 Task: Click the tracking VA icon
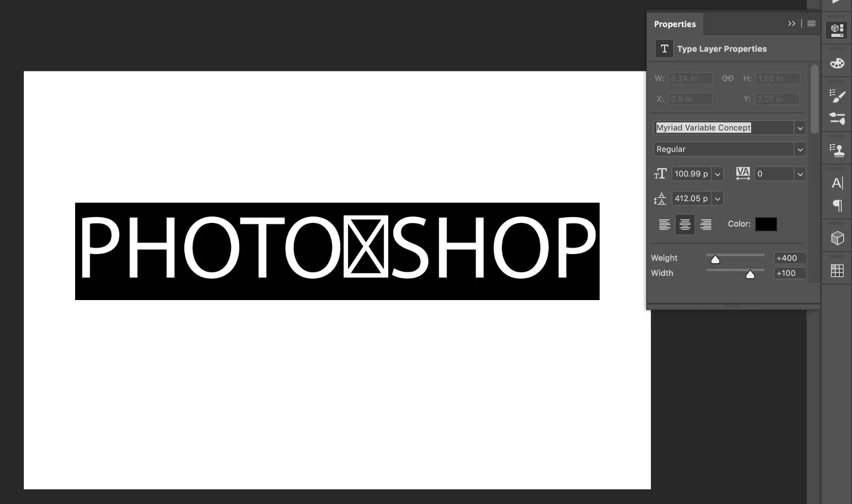click(743, 174)
